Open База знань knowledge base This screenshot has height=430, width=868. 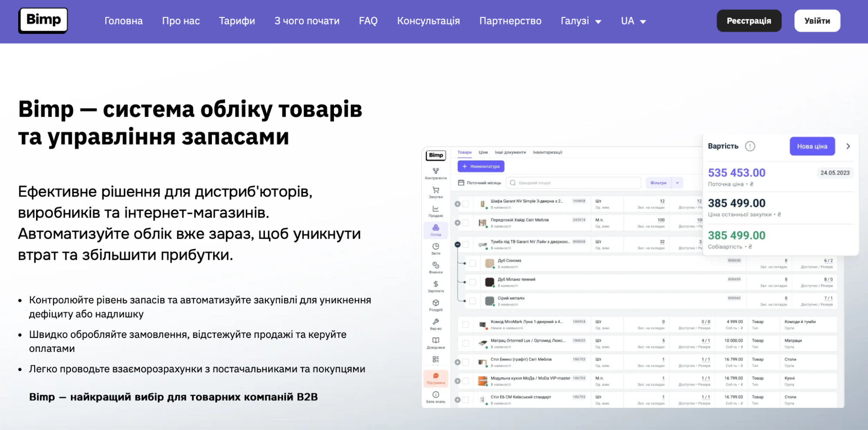tap(436, 397)
